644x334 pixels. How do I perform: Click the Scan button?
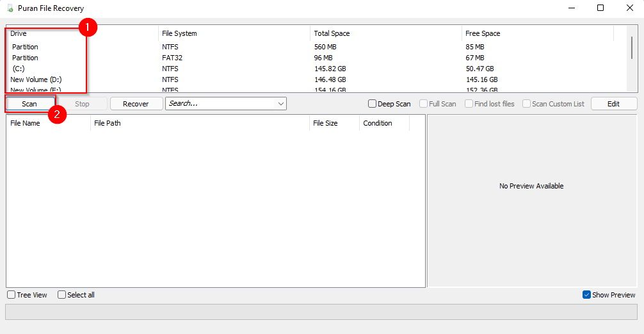pyautogui.click(x=29, y=104)
